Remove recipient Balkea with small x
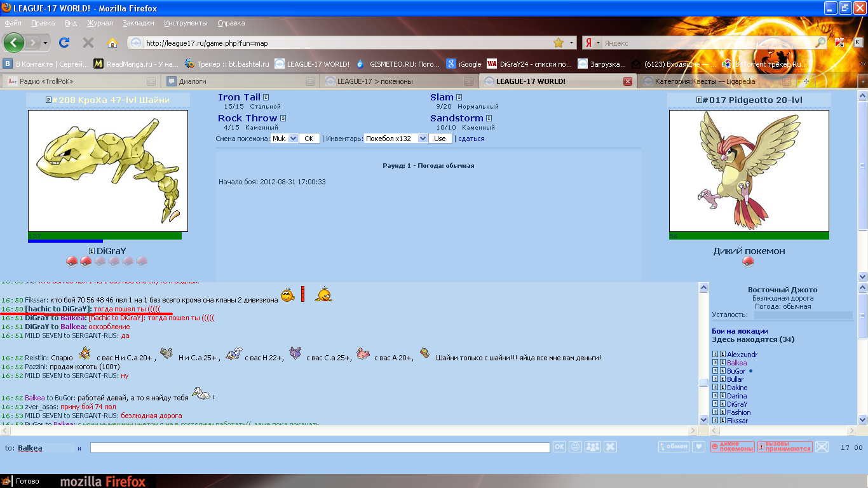 [79, 449]
